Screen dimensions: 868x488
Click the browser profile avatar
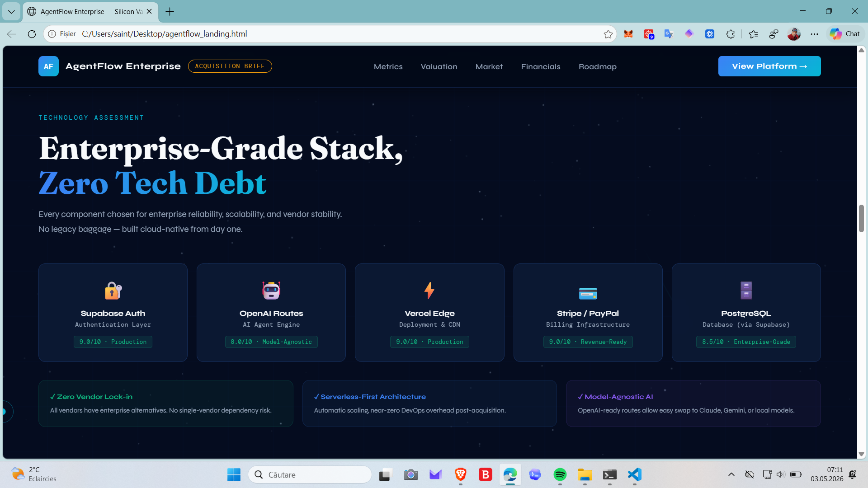794,34
